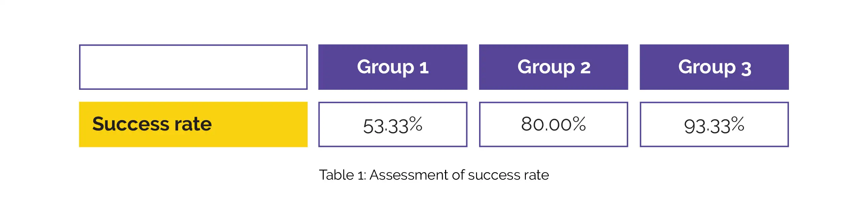Click the word rate in yellow cell

193,124
